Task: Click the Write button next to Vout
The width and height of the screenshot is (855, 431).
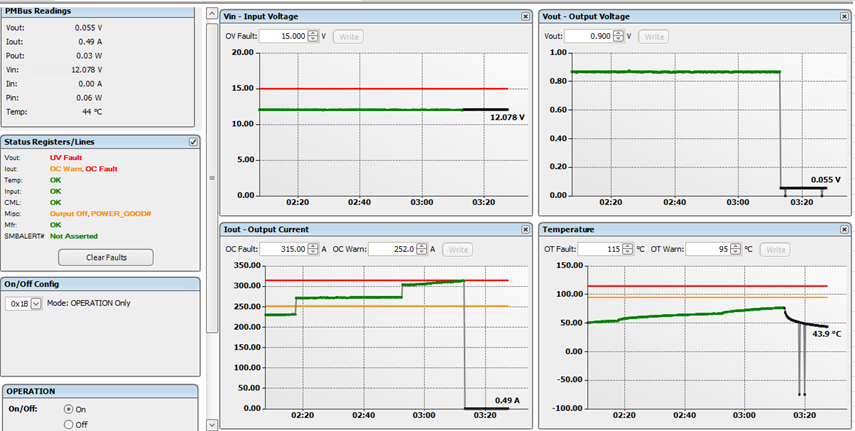Action: pos(653,36)
